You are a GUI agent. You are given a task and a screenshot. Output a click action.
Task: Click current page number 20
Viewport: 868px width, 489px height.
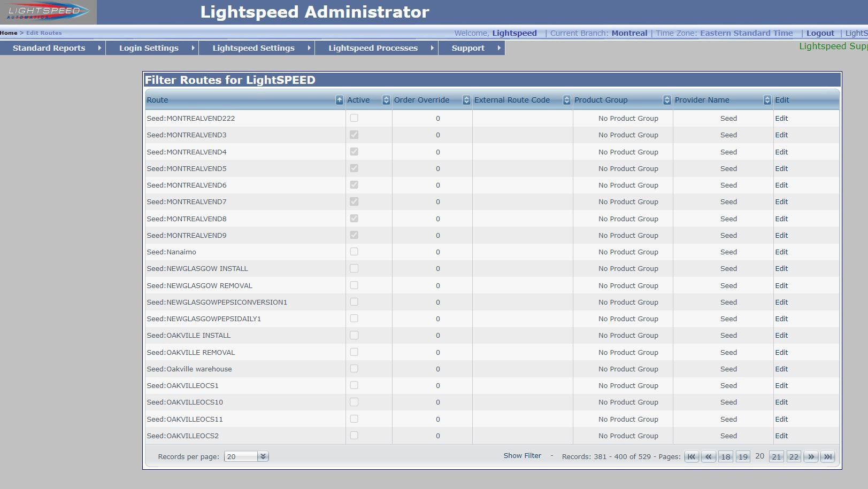(x=759, y=456)
